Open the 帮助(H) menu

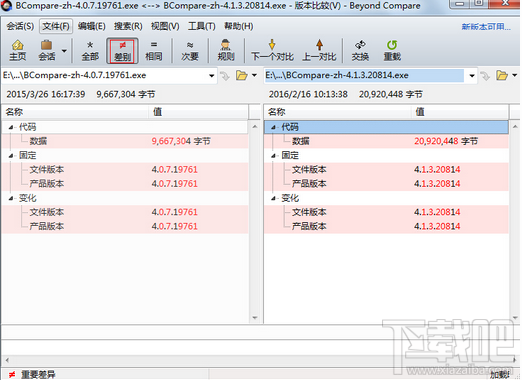pyautogui.click(x=239, y=26)
